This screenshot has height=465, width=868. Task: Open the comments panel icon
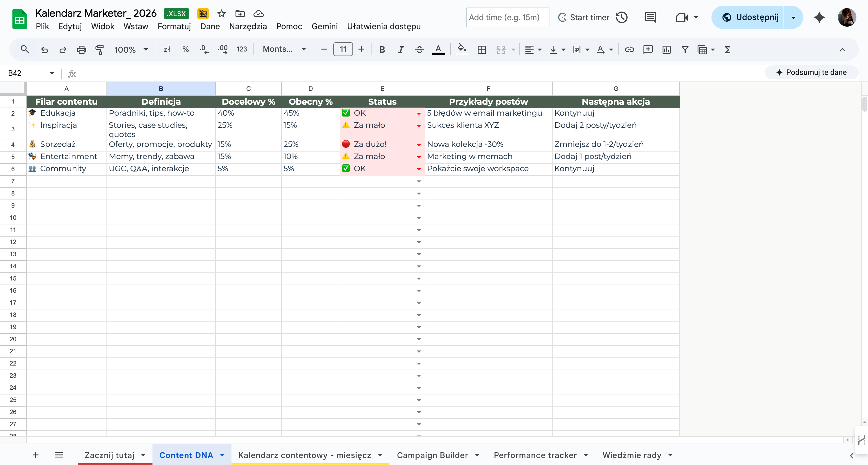click(x=650, y=17)
